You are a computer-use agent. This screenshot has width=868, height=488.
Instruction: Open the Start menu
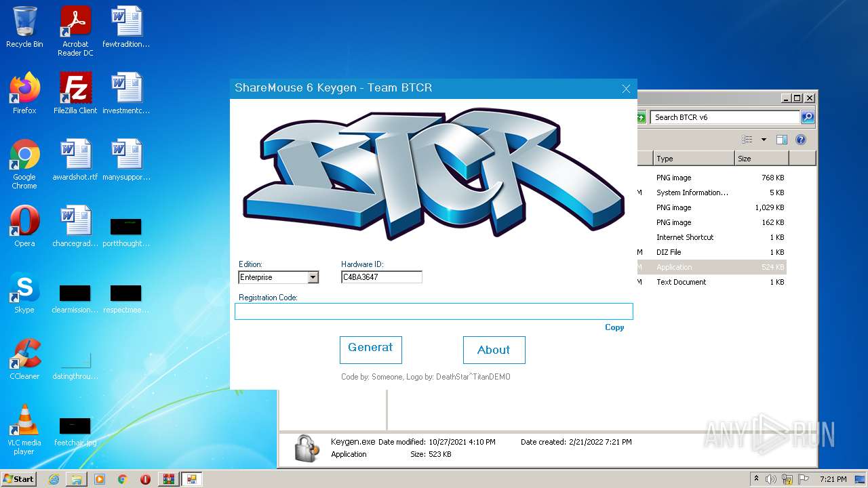[x=19, y=479]
